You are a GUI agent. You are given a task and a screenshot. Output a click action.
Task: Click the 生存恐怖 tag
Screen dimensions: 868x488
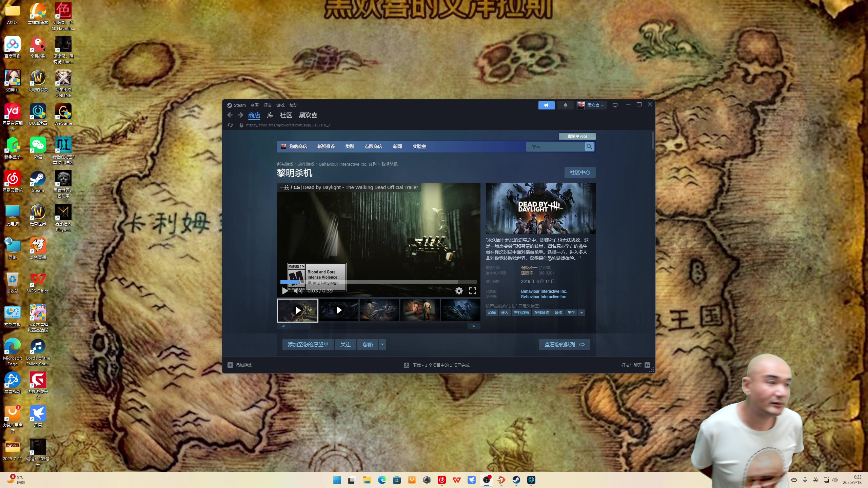[x=521, y=312]
